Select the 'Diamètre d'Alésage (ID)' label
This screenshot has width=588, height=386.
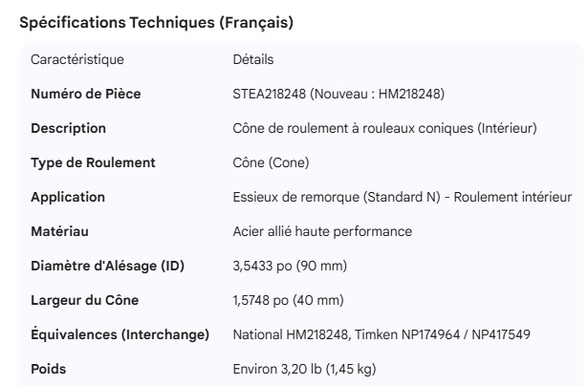108,266
